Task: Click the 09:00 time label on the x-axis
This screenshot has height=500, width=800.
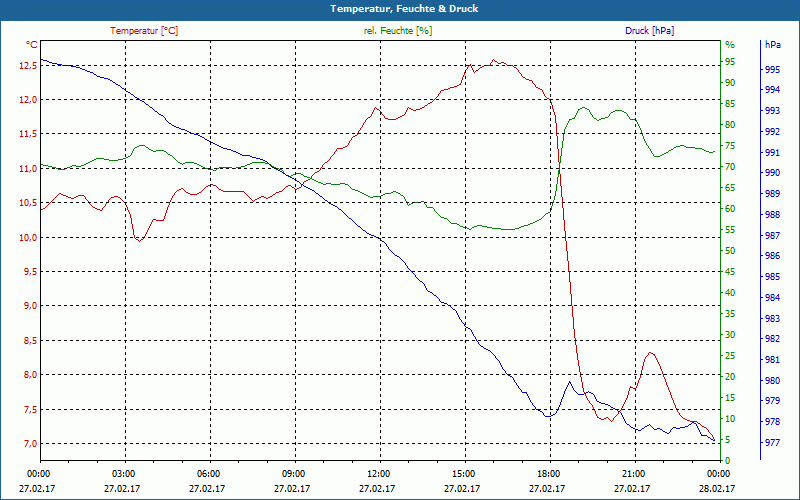Action: pyautogui.click(x=292, y=473)
